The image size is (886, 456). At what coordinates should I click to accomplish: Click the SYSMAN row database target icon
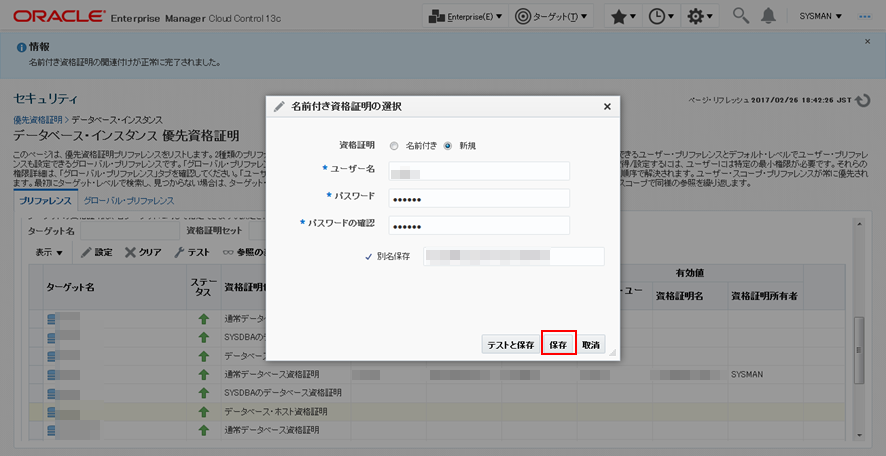(51, 374)
